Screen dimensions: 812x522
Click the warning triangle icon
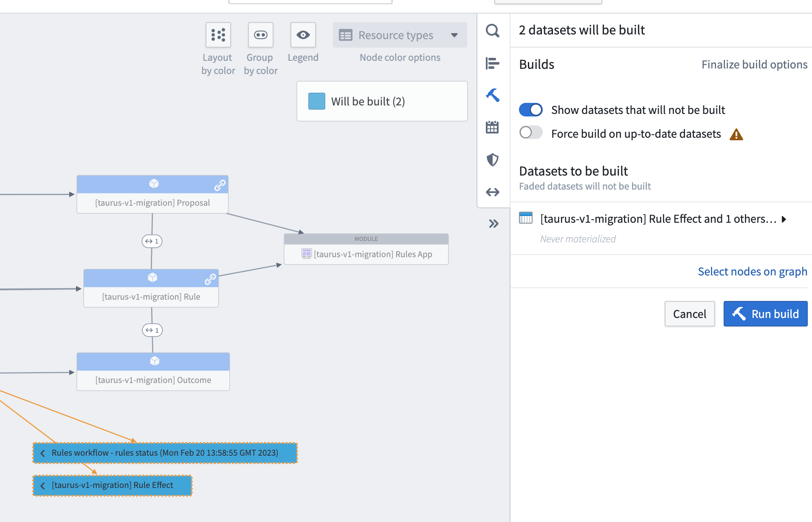(x=736, y=134)
